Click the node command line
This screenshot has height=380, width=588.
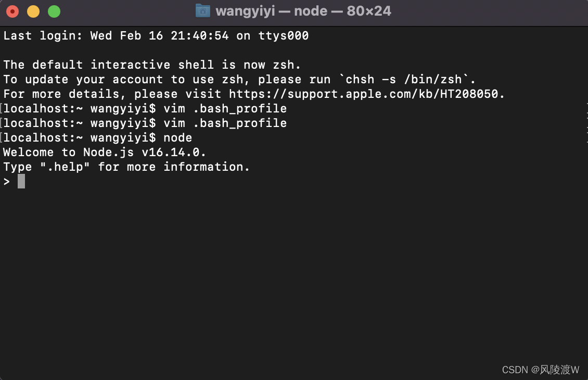[x=97, y=138]
